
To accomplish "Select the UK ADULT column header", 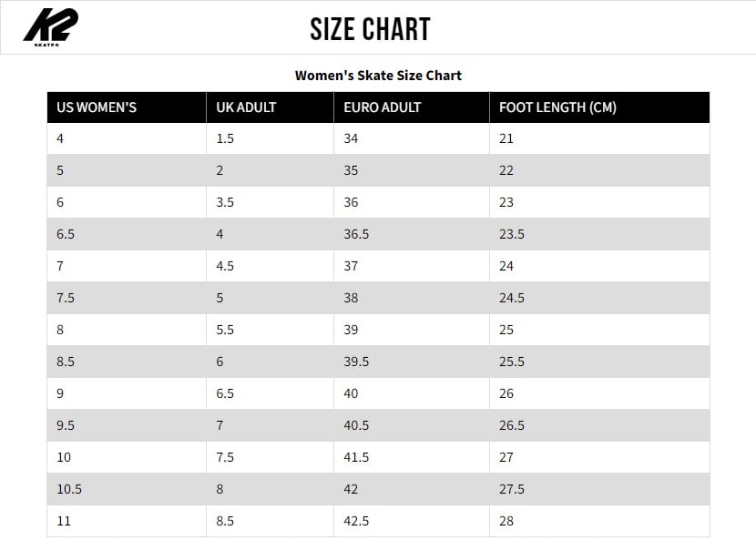I will pyautogui.click(x=246, y=107).
